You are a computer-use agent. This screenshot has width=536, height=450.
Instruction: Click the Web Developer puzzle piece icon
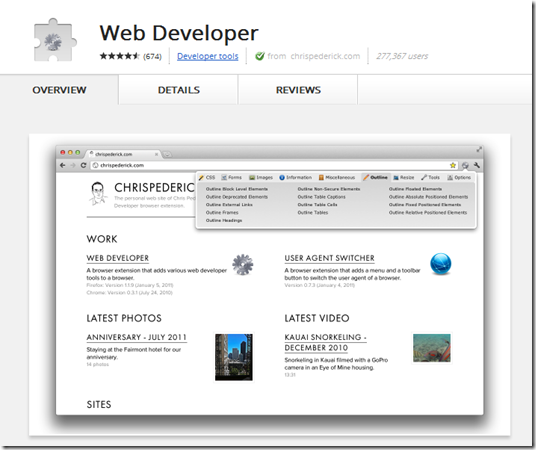pos(55,40)
